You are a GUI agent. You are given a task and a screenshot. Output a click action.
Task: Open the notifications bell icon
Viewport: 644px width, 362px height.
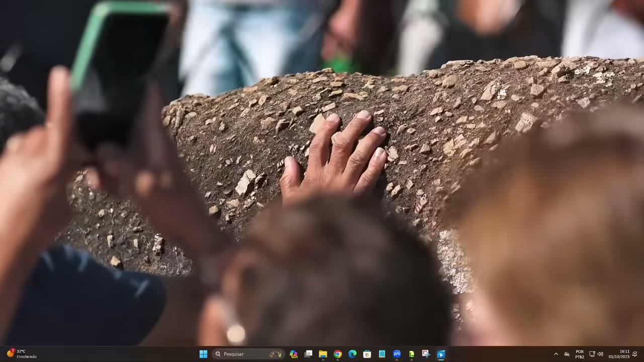pos(635,354)
